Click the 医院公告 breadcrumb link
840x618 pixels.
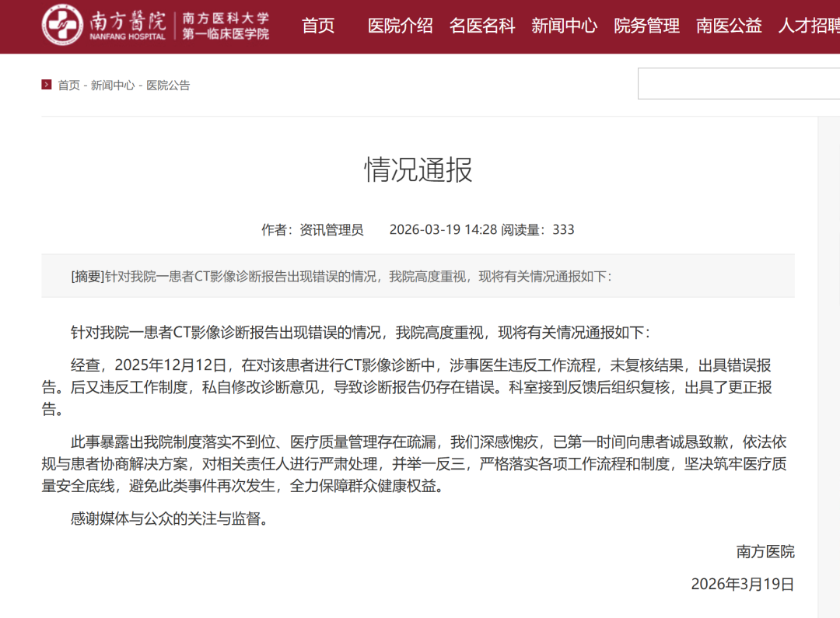(x=168, y=86)
